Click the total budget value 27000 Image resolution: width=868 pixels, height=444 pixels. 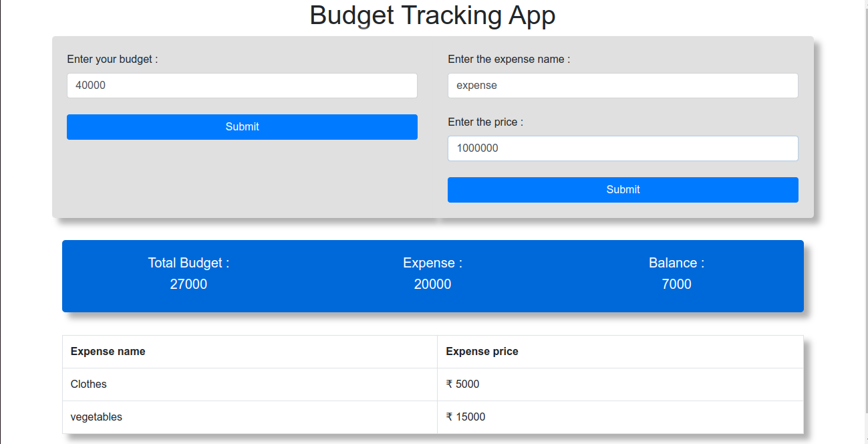(x=188, y=284)
